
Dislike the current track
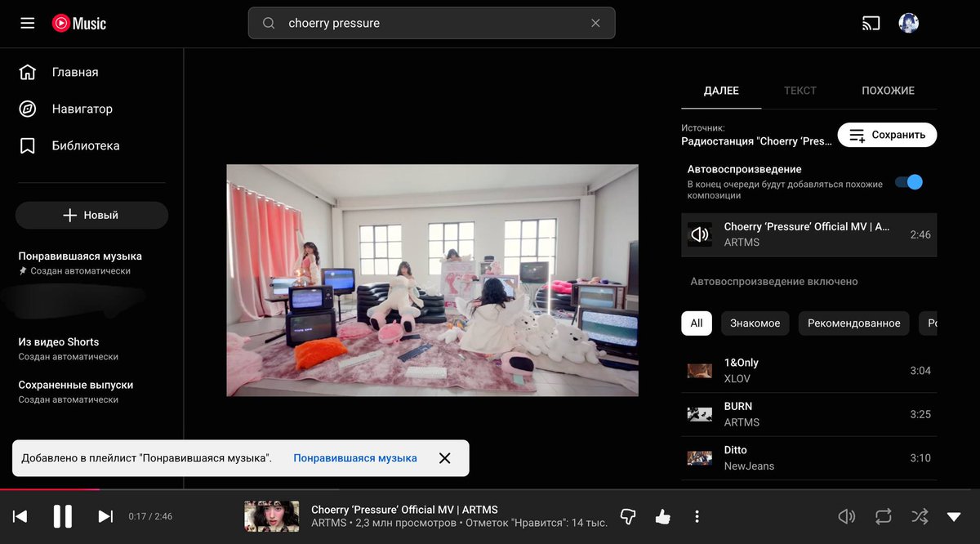[x=628, y=516]
